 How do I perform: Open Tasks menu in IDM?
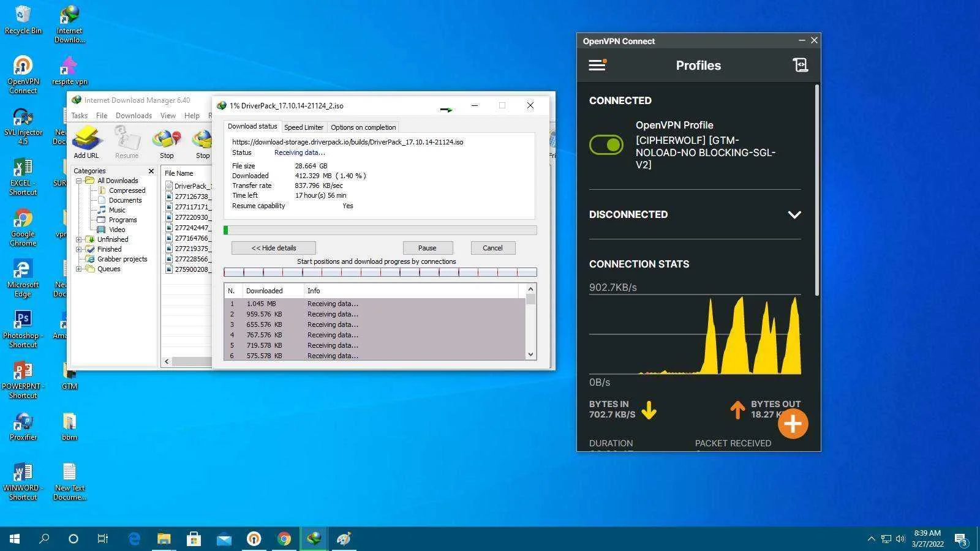79,116
